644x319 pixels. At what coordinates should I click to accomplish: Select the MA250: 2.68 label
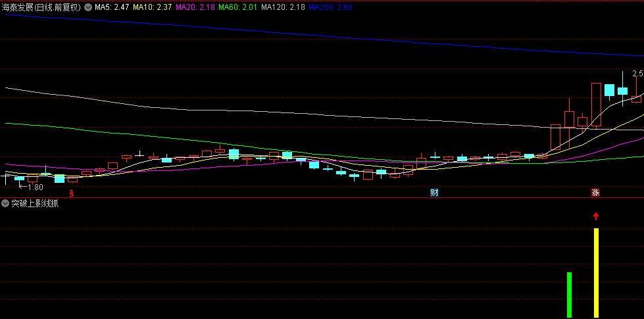pyautogui.click(x=330, y=7)
